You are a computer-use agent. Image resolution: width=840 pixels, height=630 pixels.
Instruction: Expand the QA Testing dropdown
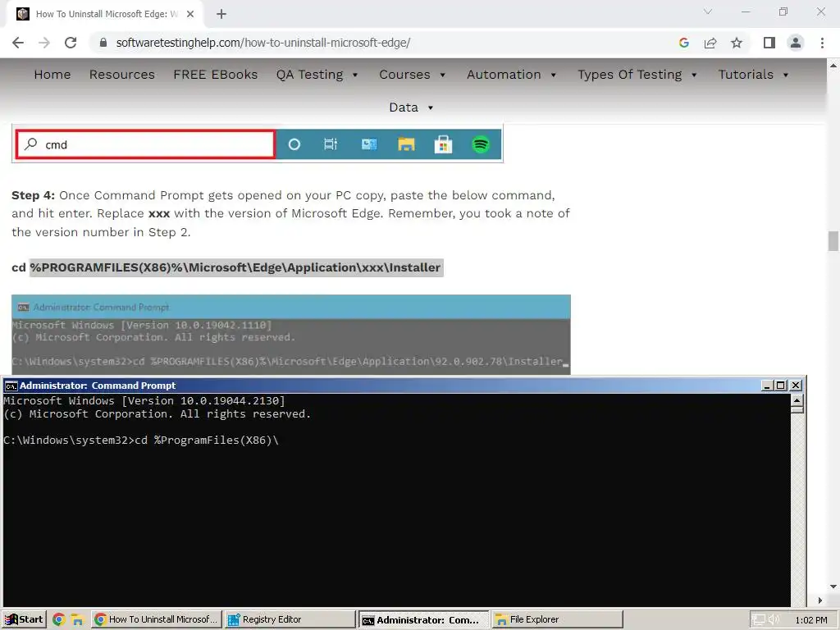tap(317, 75)
